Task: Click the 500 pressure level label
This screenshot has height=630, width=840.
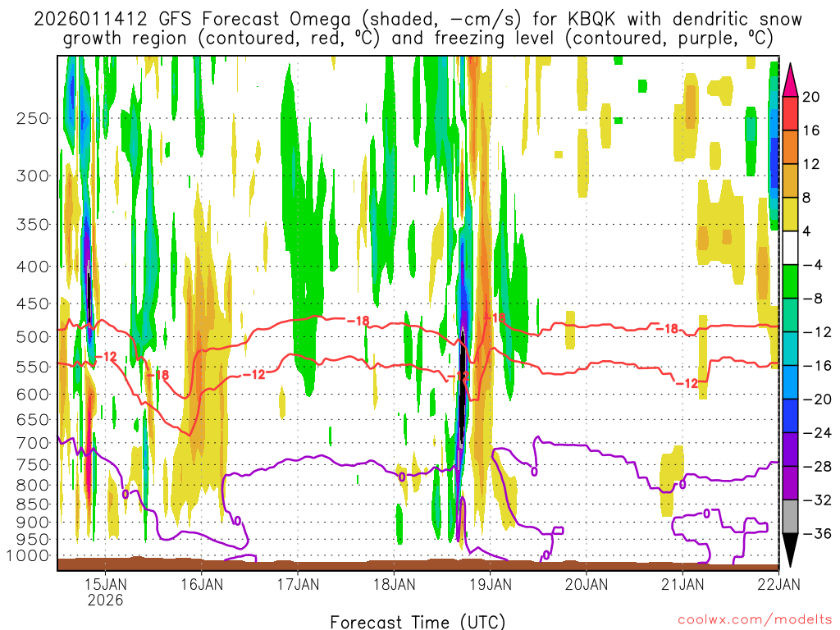Action: tap(33, 337)
